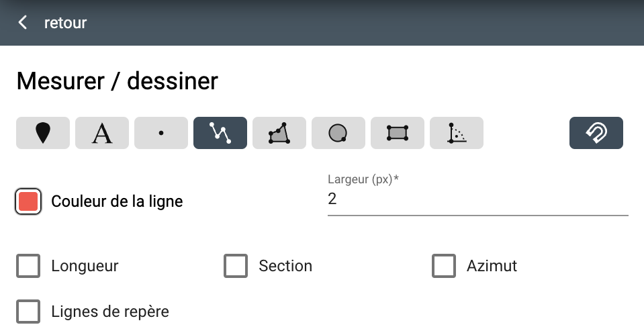Select the polygon drawing tool

pos(279,133)
